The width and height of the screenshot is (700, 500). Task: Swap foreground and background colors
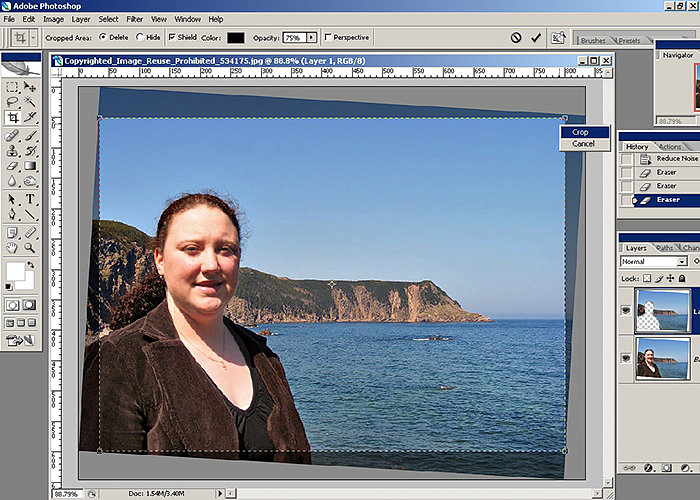click(x=30, y=265)
